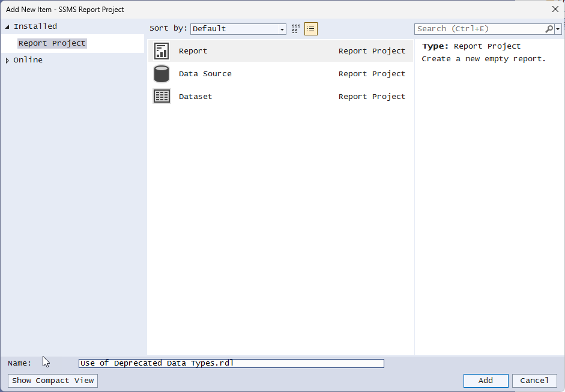The width and height of the screenshot is (565, 392).
Task: Click the 'Create a new empty report.' description
Action: click(483, 59)
